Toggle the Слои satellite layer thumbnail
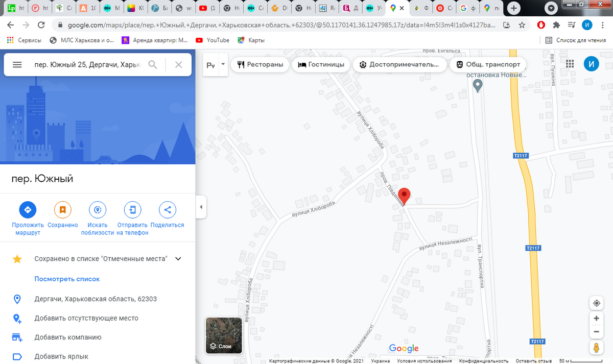 [x=223, y=335]
